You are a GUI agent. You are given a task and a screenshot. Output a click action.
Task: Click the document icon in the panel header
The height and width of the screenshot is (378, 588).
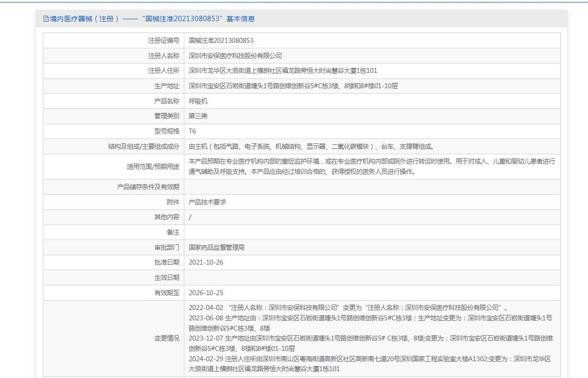46,19
